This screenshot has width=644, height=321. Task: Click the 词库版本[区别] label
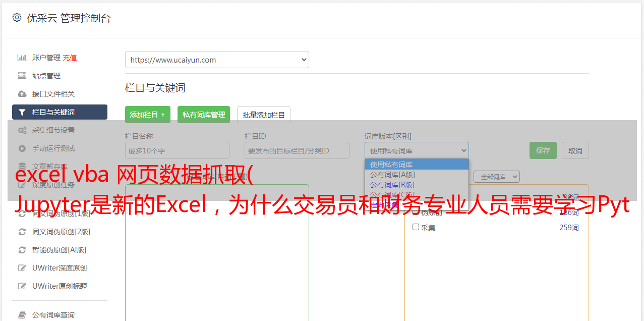(388, 136)
